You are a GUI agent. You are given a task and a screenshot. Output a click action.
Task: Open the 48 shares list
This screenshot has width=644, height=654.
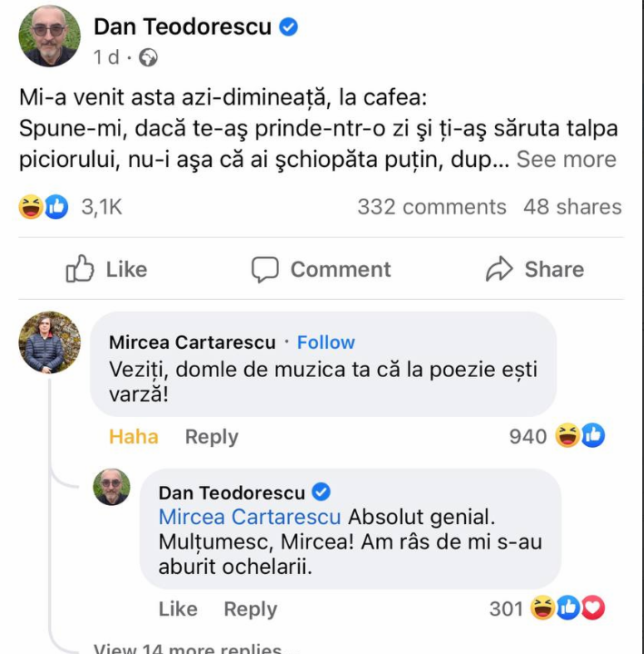[572, 207]
